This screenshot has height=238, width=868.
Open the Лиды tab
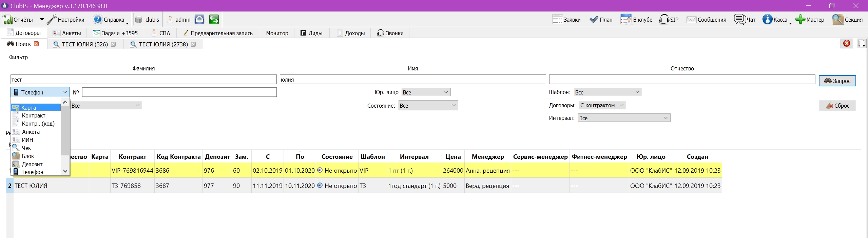pyautogui.click(x=311, y=33)
